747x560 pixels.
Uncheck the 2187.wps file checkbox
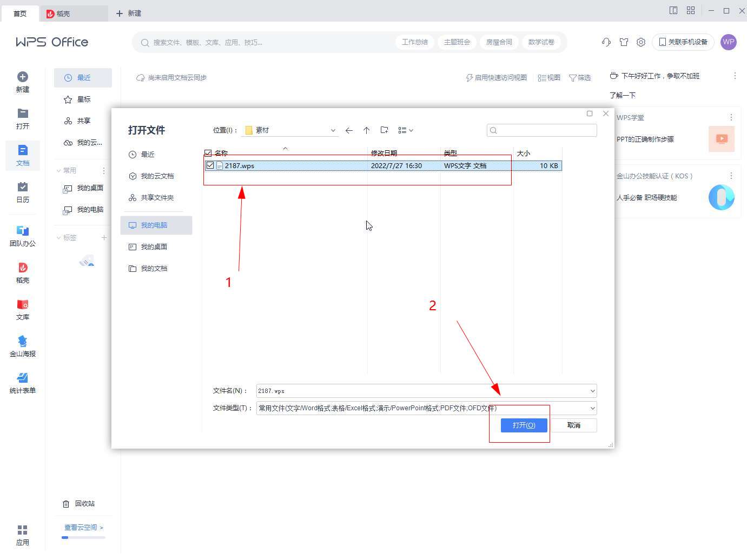pyautogui.click(x=210, y=165)
